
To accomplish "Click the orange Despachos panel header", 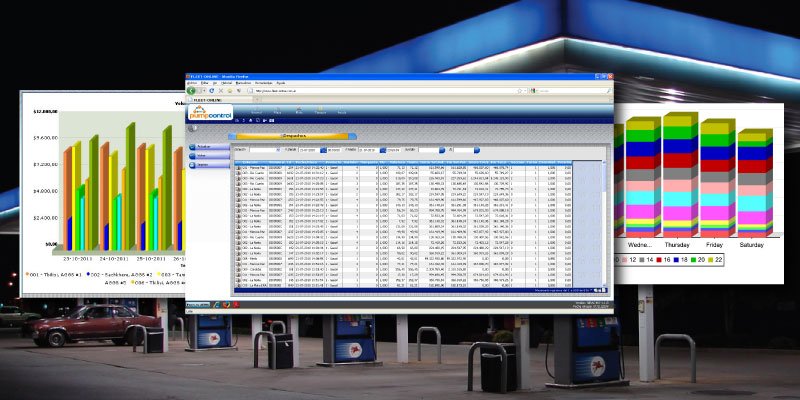I will pyautogui.click(x=290, y=135).
